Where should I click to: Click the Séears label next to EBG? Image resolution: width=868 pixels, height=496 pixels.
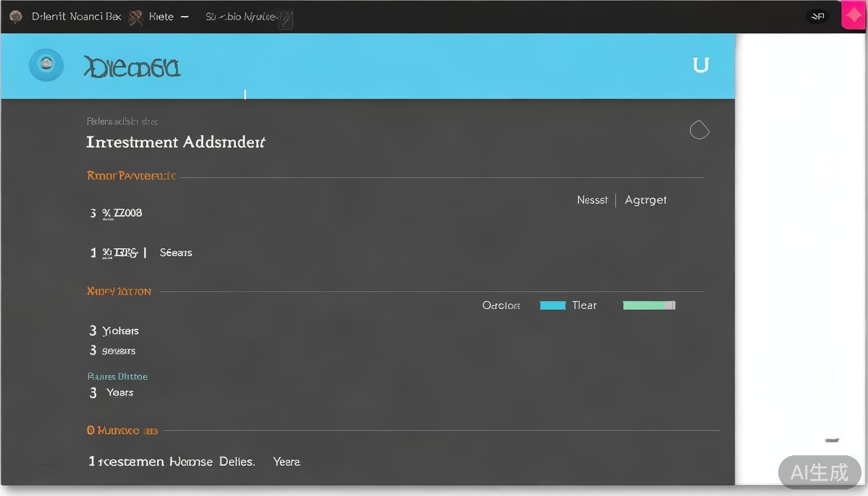pos(176,253)
